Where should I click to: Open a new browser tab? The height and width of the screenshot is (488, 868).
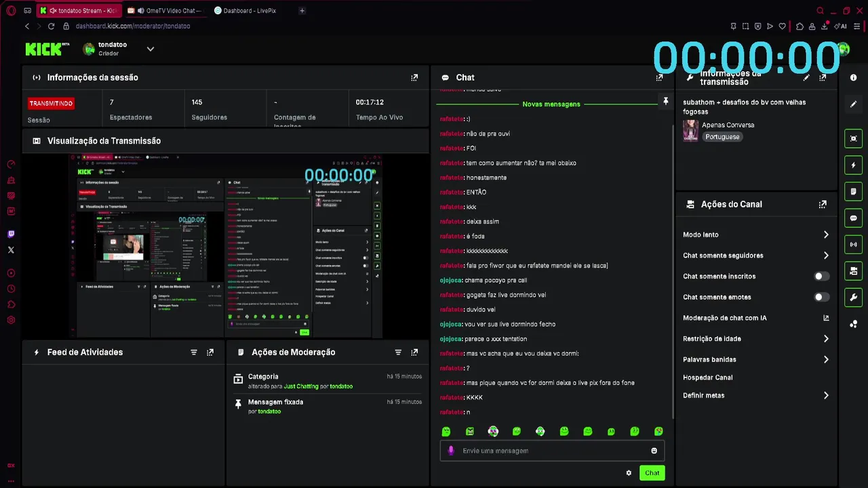point(302,11)
